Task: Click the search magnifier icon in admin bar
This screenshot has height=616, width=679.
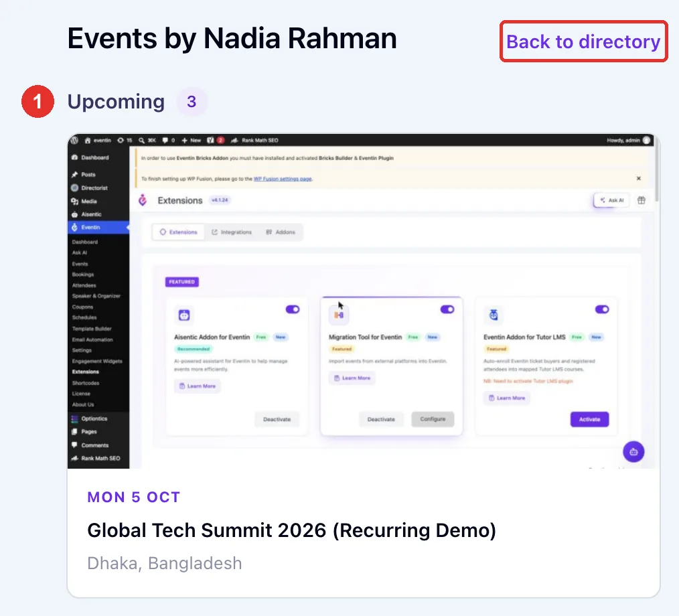Action: [141, 140]
